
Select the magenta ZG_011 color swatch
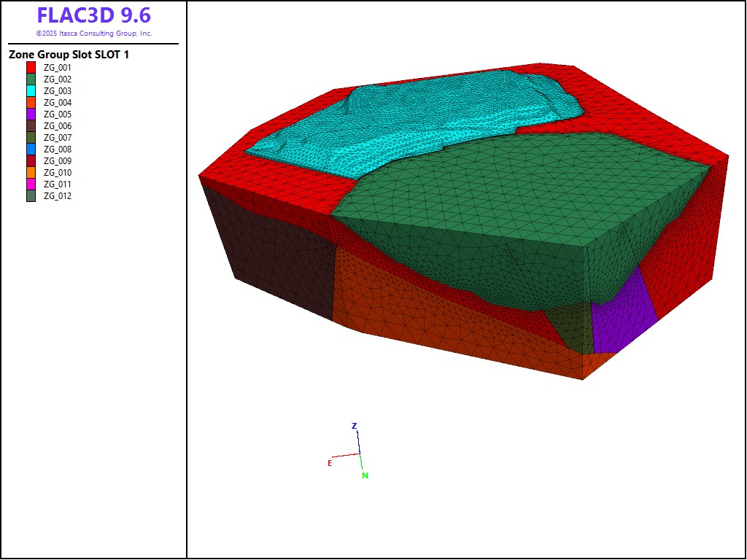click(x=31, y=184)
